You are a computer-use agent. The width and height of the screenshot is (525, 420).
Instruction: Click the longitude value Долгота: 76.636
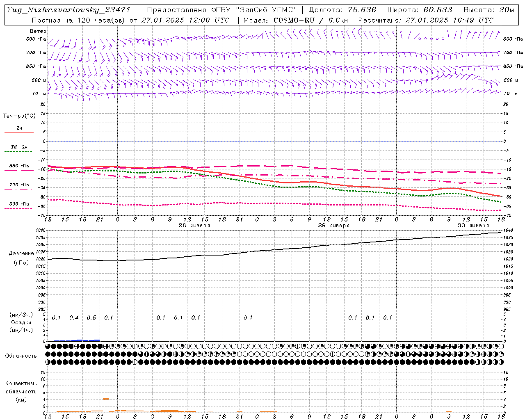click(x=342, y=10)
